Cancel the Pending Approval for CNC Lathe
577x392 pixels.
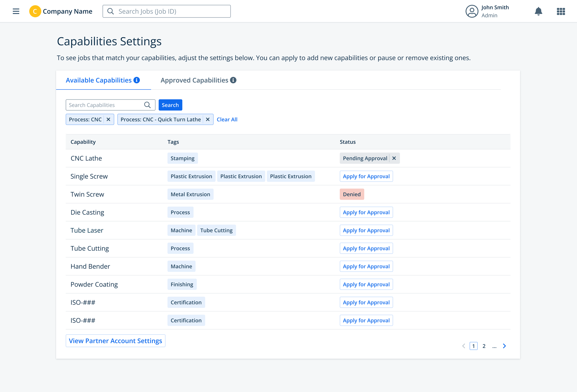(x=394, y=158)
